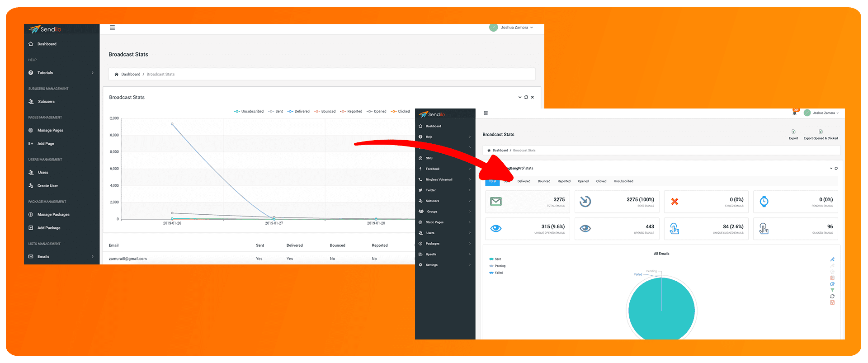Image resolution: width=868 pixels, height=363 pixels.
Task: Click the green funnel chart icon
Action: point(832,290)
